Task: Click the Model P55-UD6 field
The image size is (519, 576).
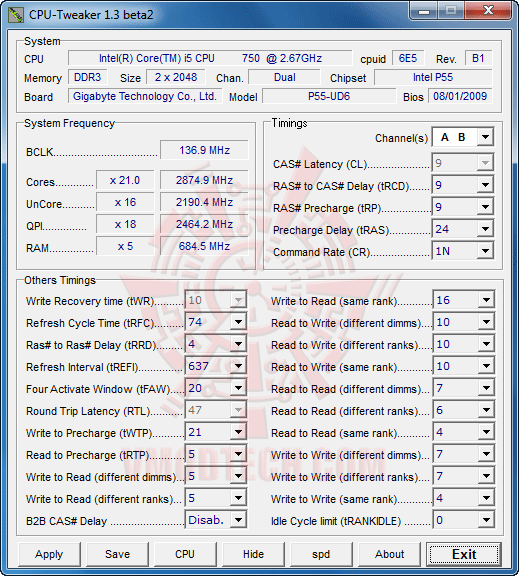Action: [x=329, y=96]
